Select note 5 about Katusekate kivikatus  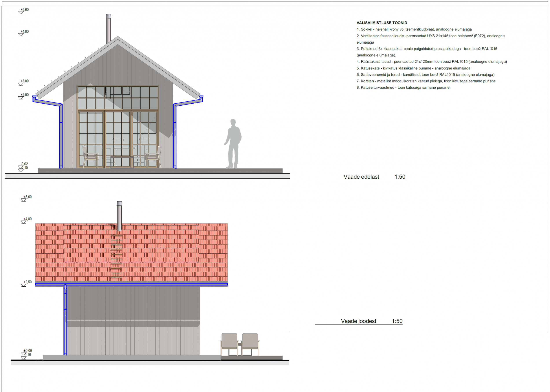[x=413, y=68]
